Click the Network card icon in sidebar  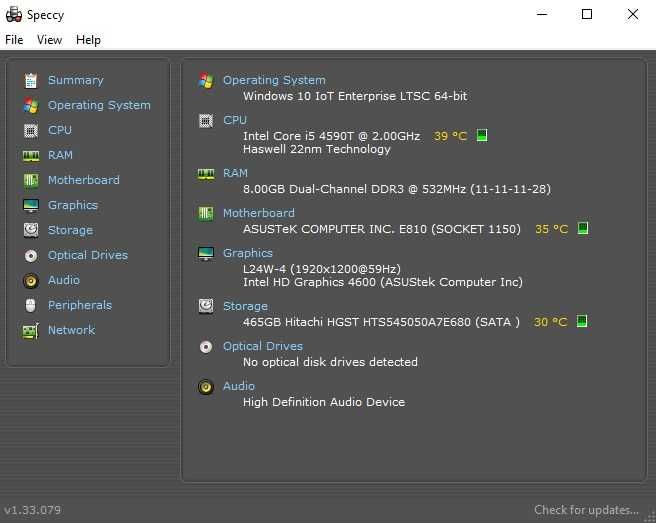click(31, 331)
